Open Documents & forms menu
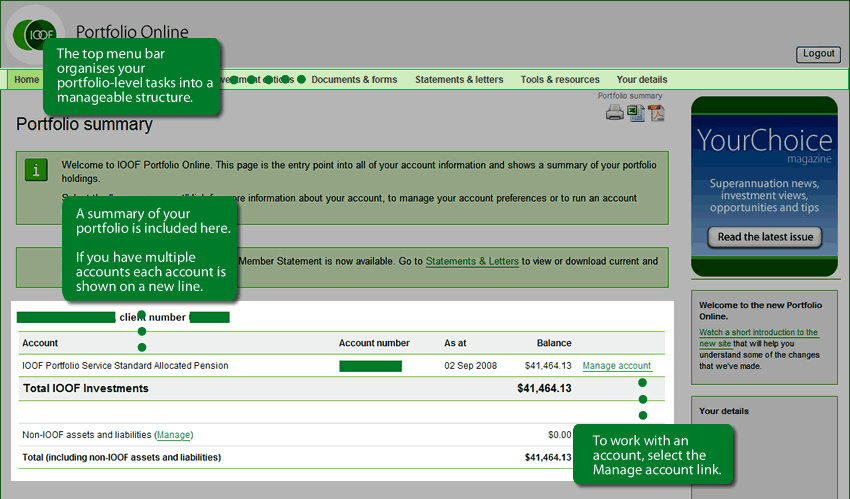Viewport: 850px width, 499px height. coord(354,80)
